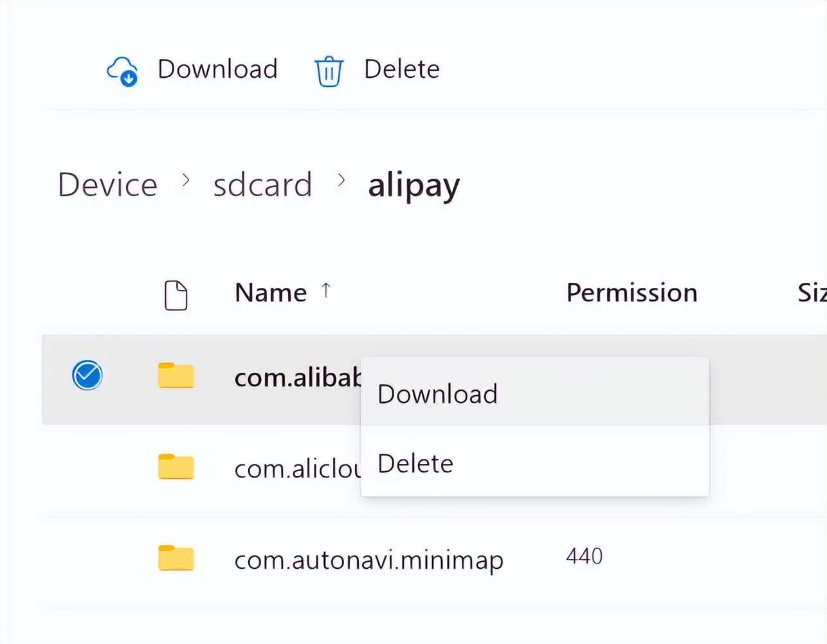
Task: Click the com.alibaba folder icon
Action: (176, 376)
